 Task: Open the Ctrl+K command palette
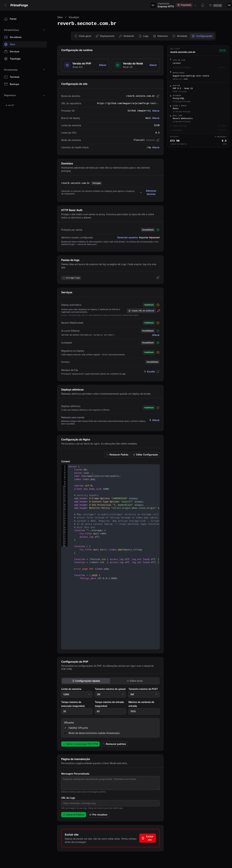(216, 5)
